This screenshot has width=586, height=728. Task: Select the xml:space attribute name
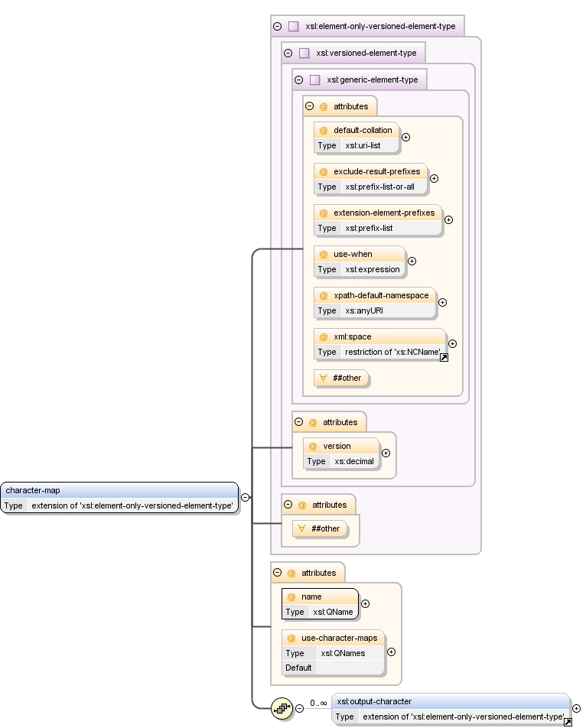click(353, 337)
